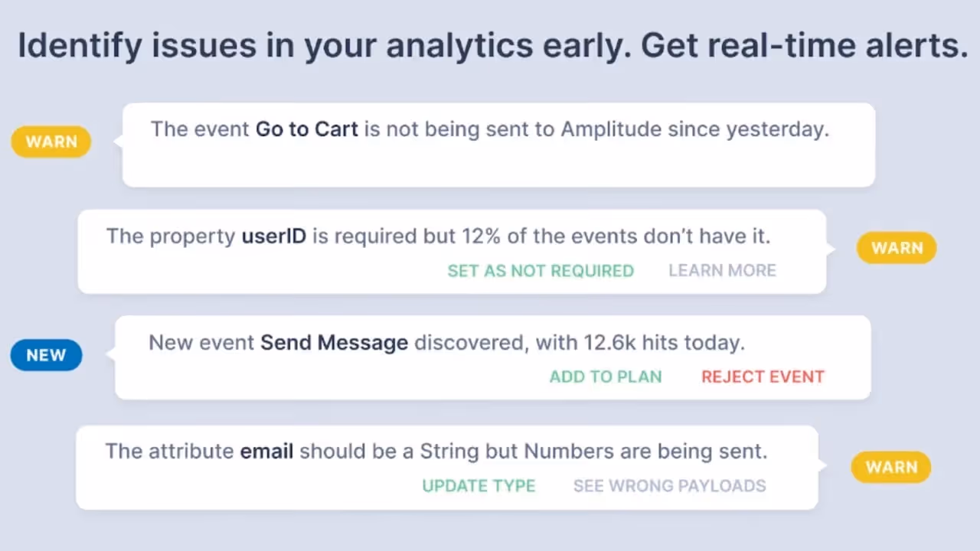
Task: Select SET AS NOT REQUIRED action
Action: click(x=541, y=270)
